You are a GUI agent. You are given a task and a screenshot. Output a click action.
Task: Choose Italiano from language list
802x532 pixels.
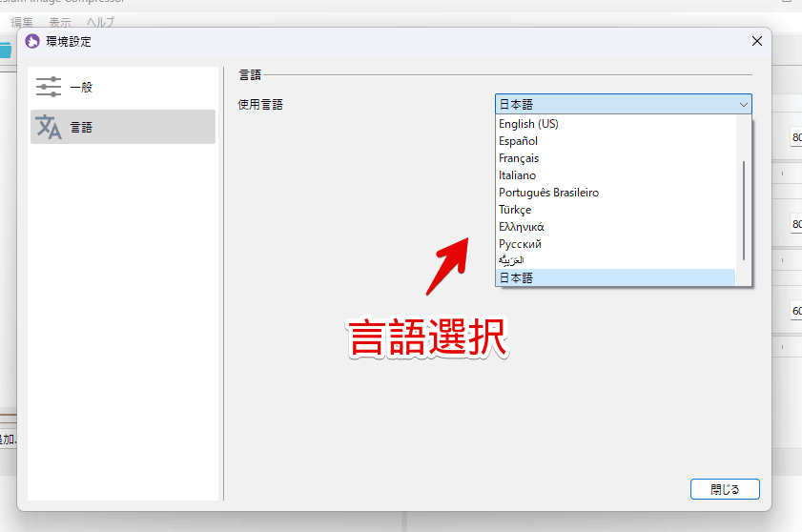(615, 175)
